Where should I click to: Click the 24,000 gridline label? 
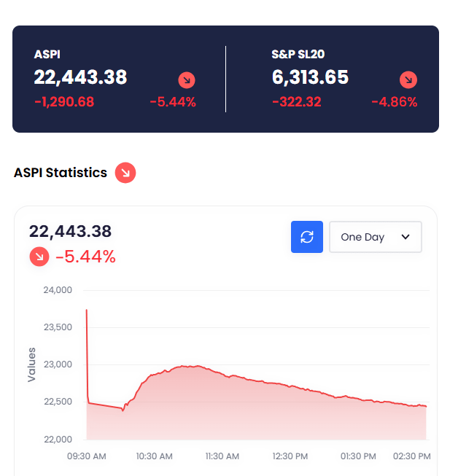[58, 290]
